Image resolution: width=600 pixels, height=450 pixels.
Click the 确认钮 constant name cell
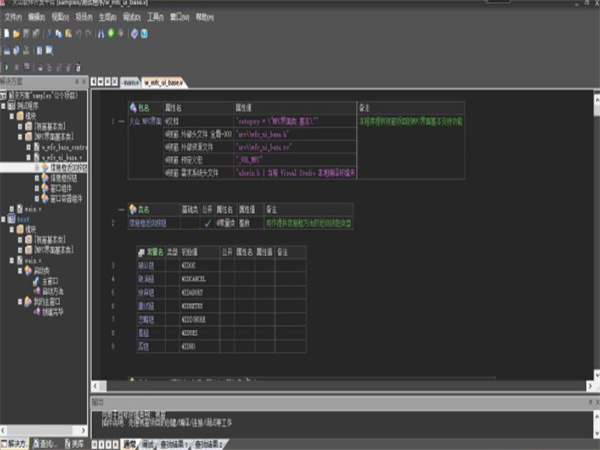coord(146,264)
